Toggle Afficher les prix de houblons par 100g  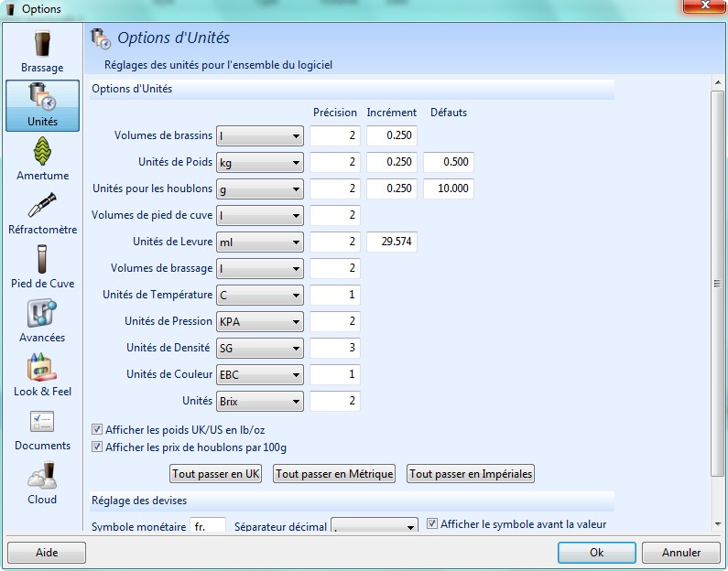[x=98, y=447]
